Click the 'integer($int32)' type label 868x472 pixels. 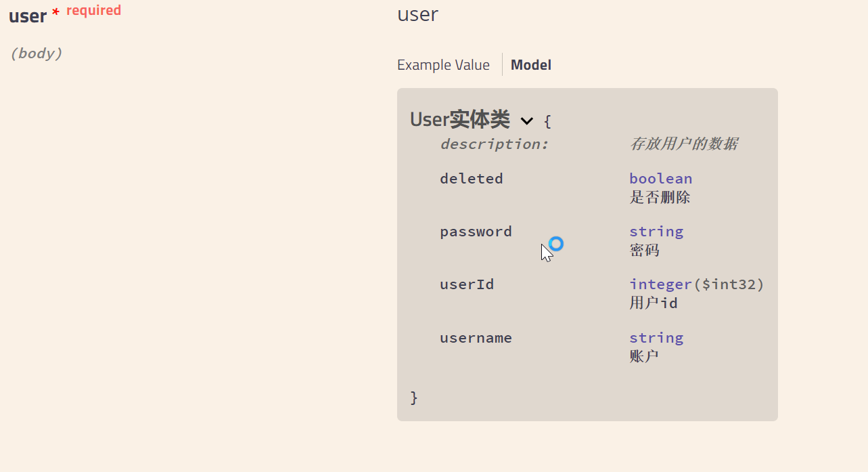pos(697,284)
